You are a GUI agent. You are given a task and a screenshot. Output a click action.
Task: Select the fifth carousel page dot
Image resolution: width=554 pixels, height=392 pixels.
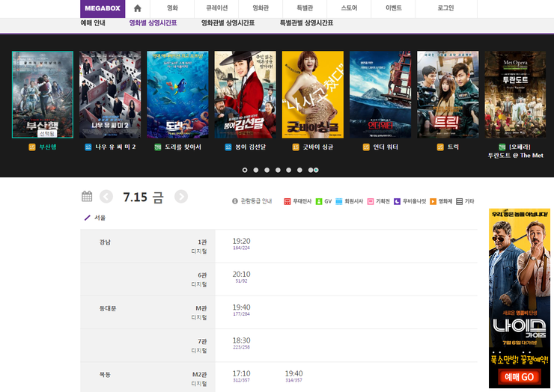pos(289,171)
